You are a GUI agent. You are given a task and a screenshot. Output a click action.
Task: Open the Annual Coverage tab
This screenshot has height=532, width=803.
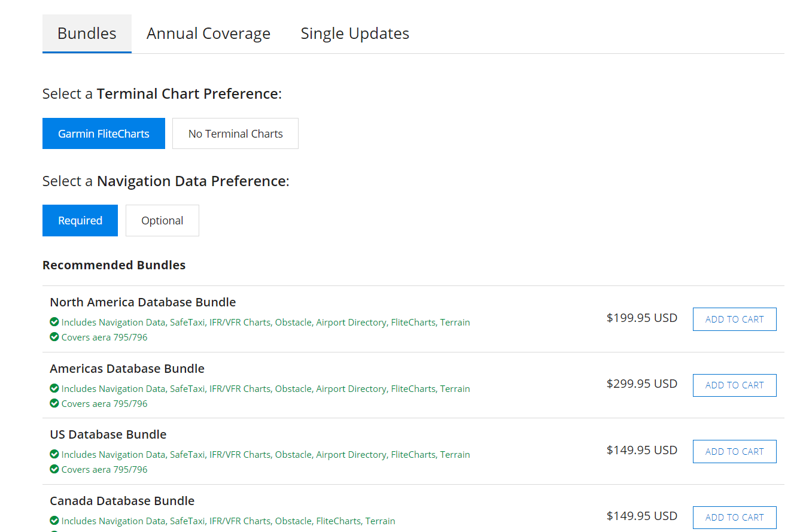208,34
